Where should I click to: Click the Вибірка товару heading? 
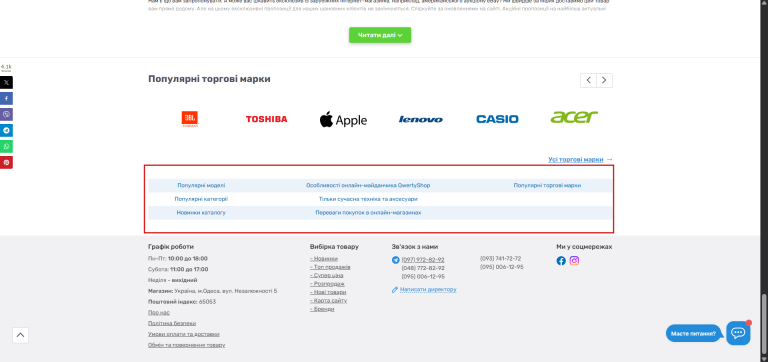[334, 247]
